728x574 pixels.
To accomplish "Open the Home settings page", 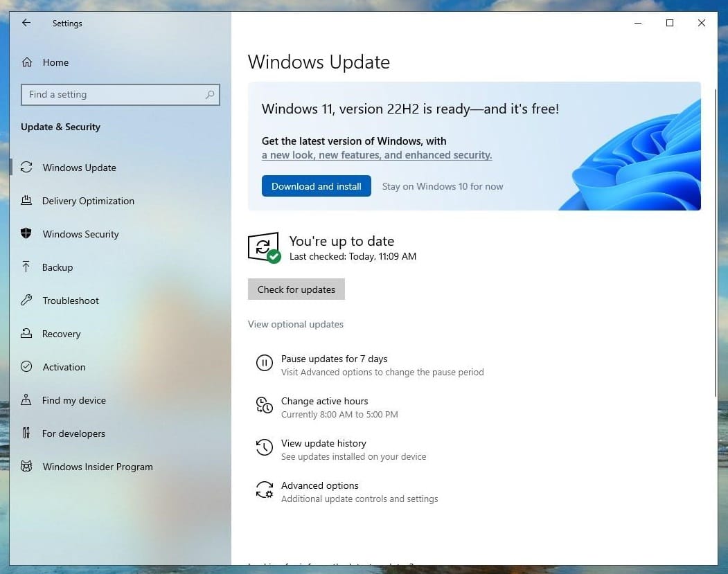I will [55, 62].
